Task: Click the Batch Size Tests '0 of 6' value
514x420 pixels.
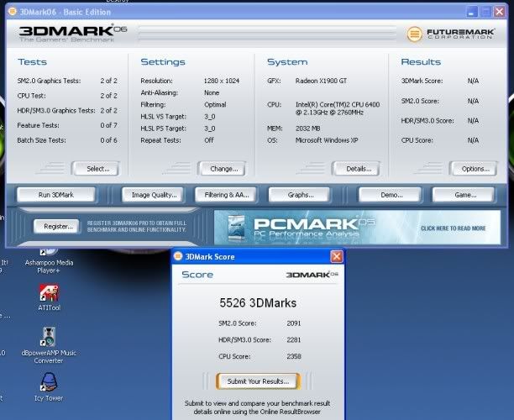Action: (109, 140)
